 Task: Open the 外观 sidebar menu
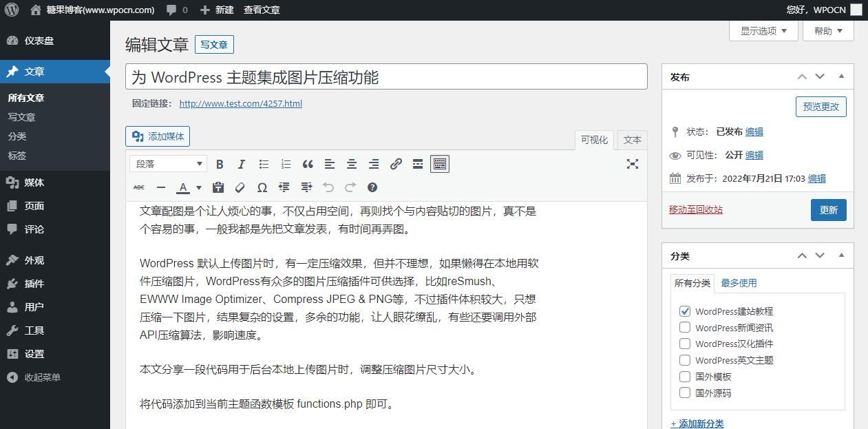[55, 260]
